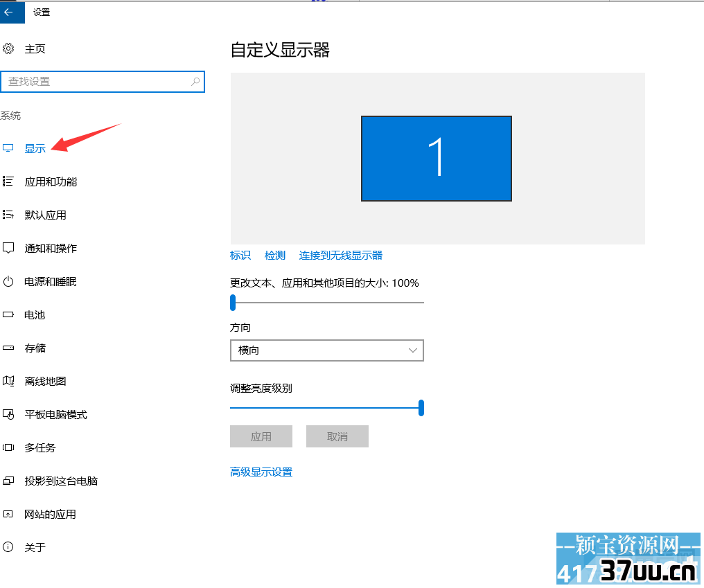
Task: Click the 横向 dropdown chevron arrow
Action: click(412, 350)
